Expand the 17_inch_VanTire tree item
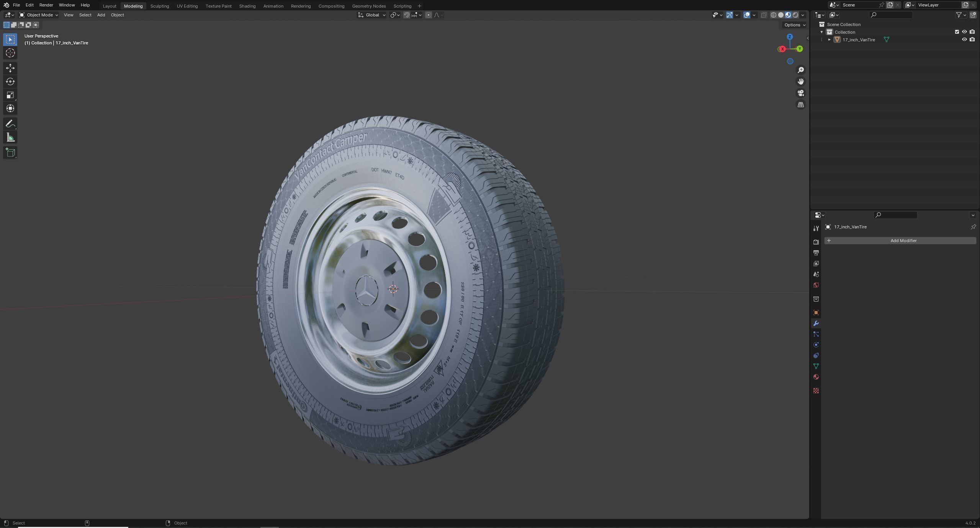Viewport: 980px width, 528px height. tap(829, 39)
